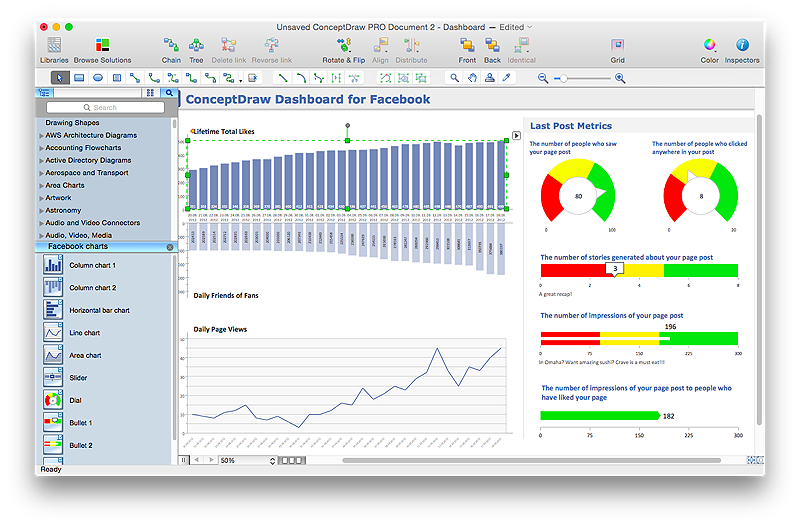Click the library tree view button

click(44, 92)
